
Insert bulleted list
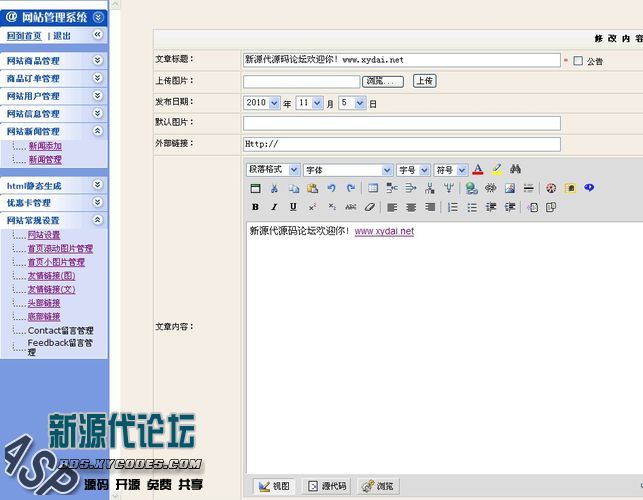tap(472, 207)
